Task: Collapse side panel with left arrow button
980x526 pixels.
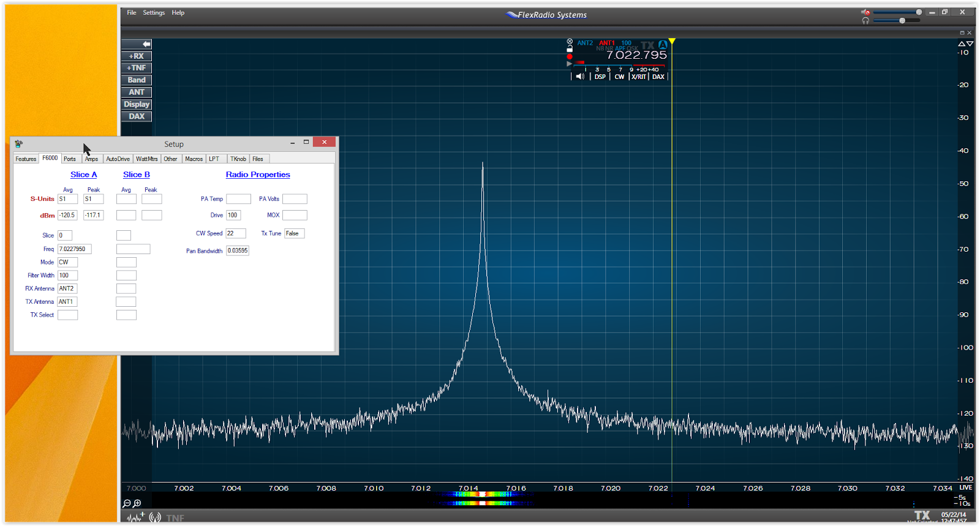Action: tap(137, 44)
